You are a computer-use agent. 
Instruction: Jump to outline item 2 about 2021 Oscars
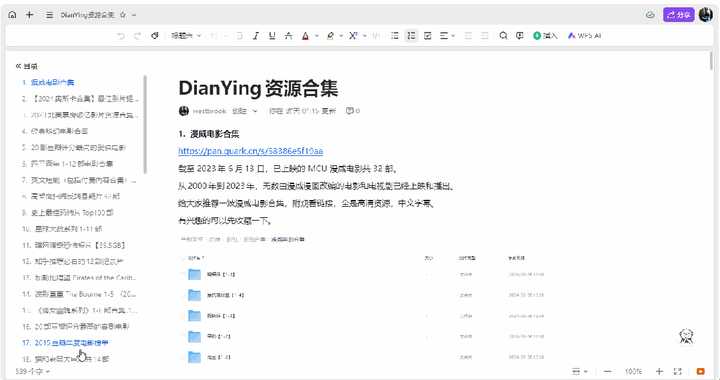[x=80, y=99]
